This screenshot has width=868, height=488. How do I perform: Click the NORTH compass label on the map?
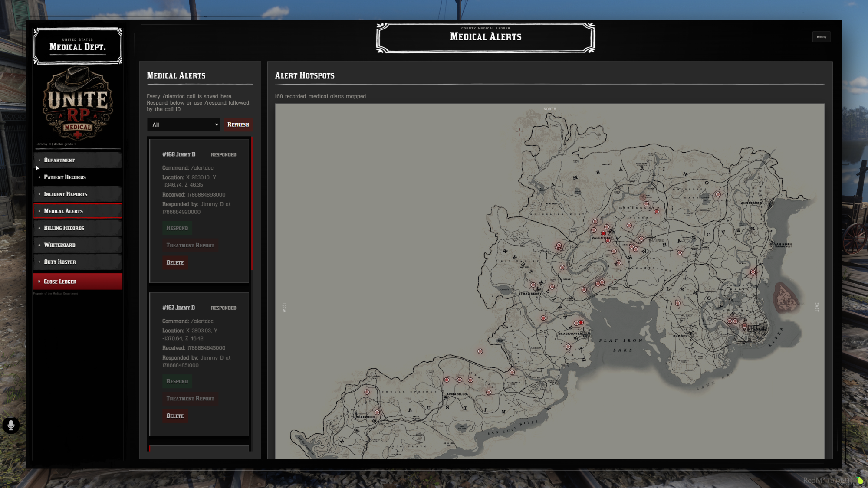click(x=550, y=109)
